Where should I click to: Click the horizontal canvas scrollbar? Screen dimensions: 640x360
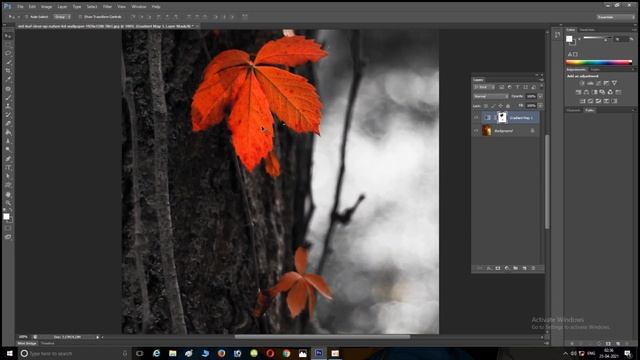point(322,337)
